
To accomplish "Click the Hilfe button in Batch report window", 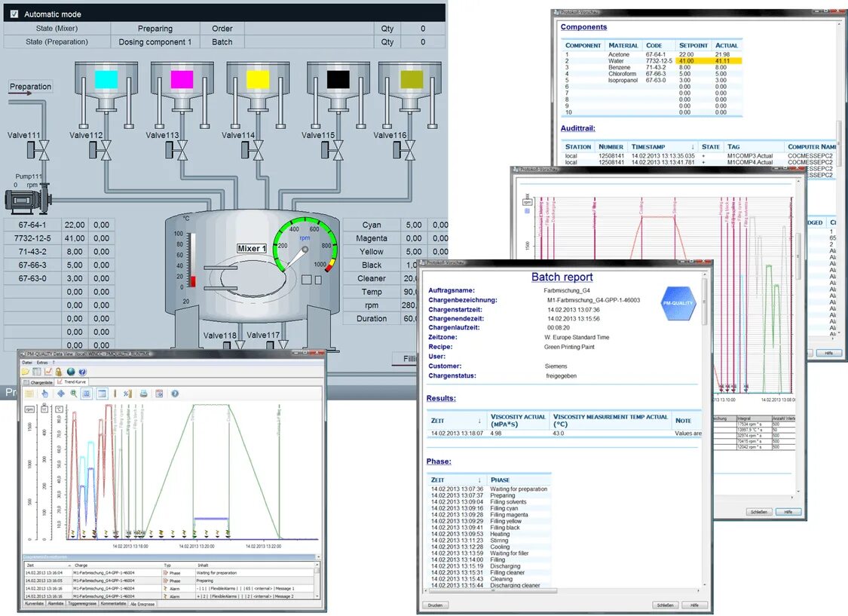I will 694,605.
